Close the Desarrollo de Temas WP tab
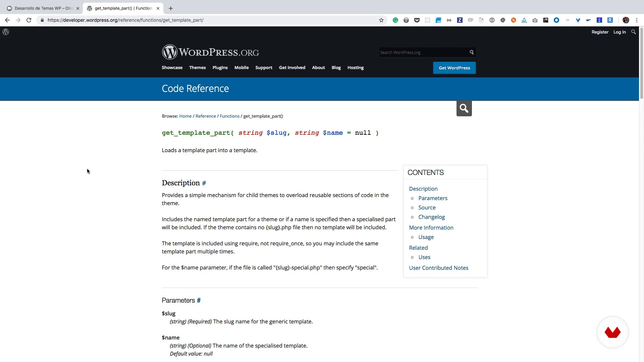 78,8
